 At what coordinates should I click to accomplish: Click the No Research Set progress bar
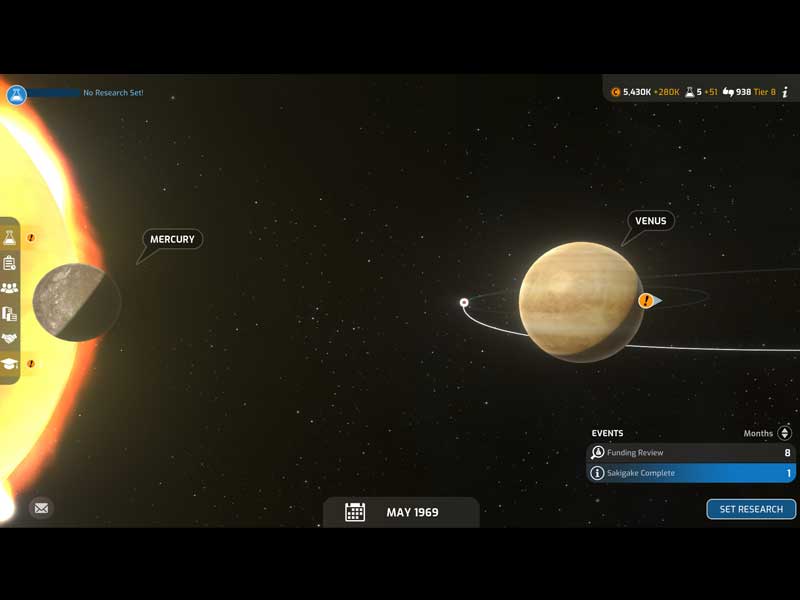(x=54, y=93)
